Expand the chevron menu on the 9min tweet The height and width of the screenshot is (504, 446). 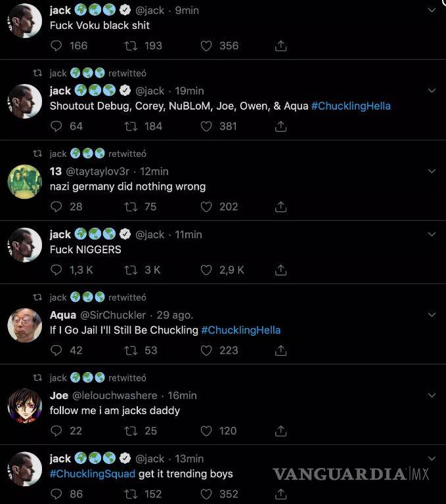[432, 10]
